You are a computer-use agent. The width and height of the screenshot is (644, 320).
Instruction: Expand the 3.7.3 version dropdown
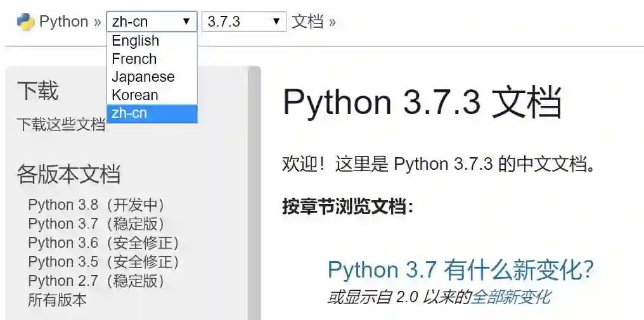[243, 22]
